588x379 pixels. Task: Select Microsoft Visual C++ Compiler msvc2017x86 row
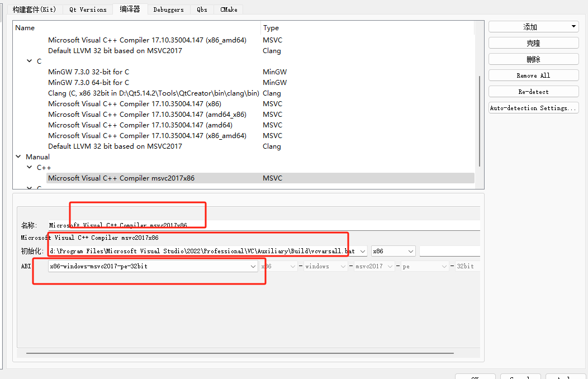pos(260,178)
